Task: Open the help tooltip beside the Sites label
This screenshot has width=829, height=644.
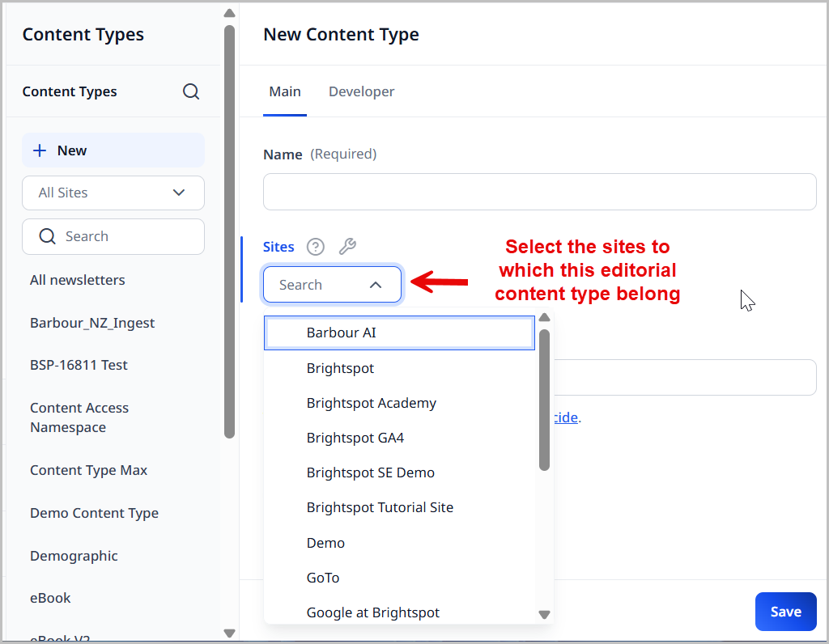Action: [315, 247]
